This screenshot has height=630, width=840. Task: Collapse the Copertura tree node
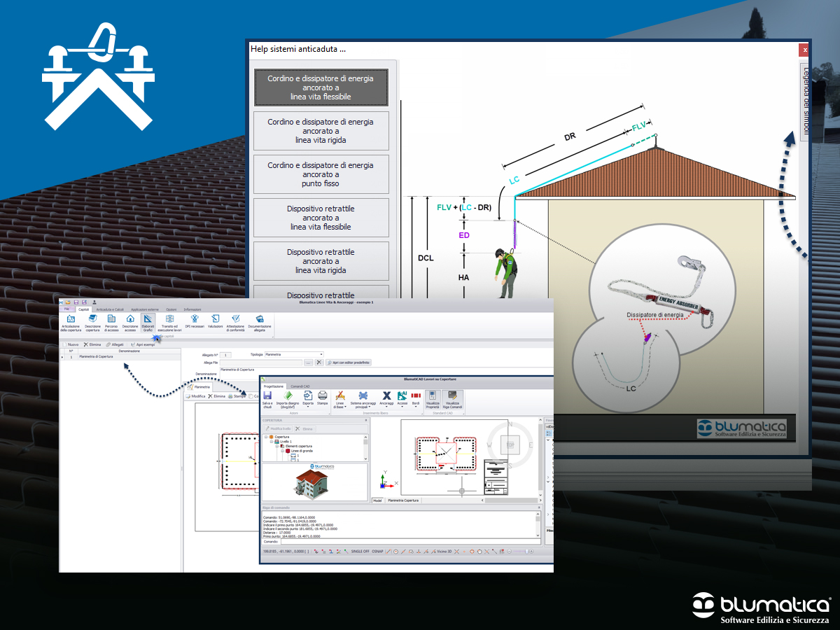pyautogui.click(x=265, y=437)
